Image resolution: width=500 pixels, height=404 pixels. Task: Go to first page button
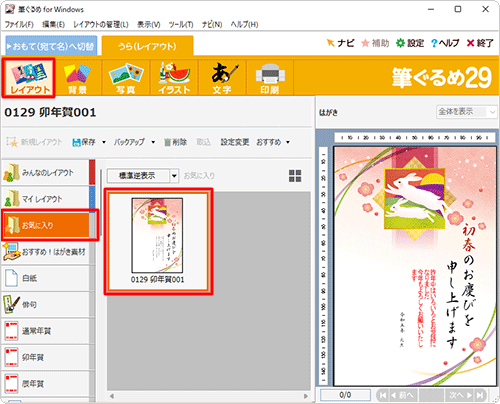(x=383, y=395)
